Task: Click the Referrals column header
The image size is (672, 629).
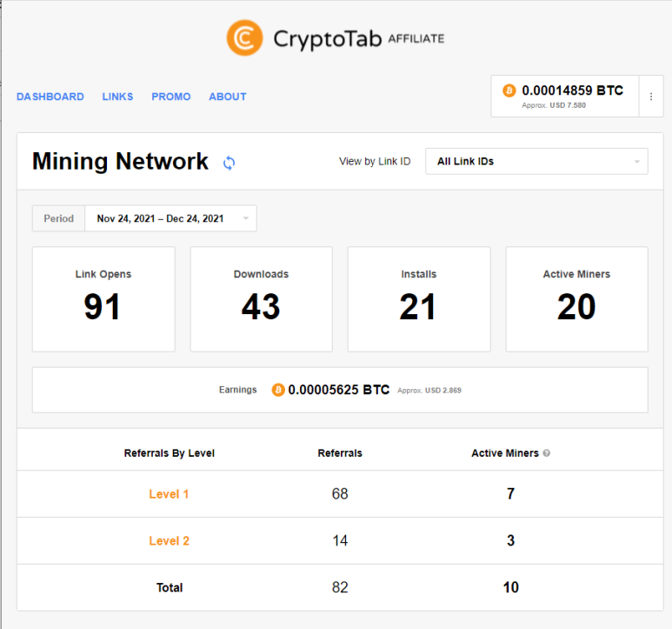Action: tap(340, 452)
